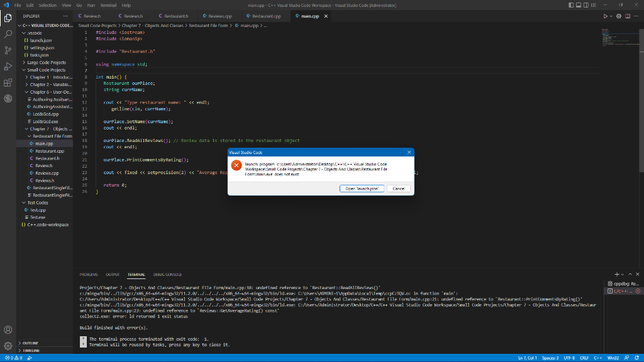Open the Manage gear in activity bar

tap(8, 346)
